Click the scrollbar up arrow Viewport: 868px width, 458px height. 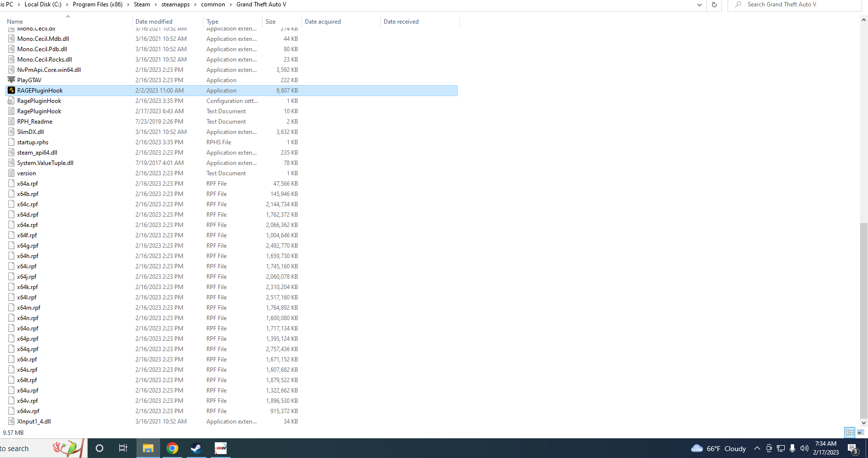863,20
